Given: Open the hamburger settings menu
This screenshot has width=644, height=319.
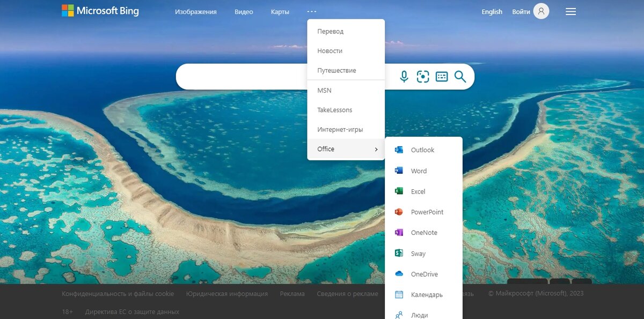Looking at the screenshot, I should coord(570,11).
